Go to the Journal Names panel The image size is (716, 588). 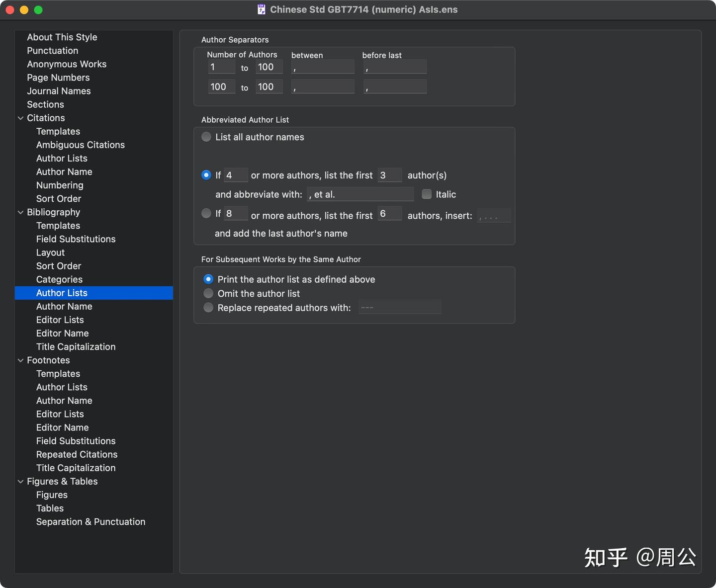point(59,91)
